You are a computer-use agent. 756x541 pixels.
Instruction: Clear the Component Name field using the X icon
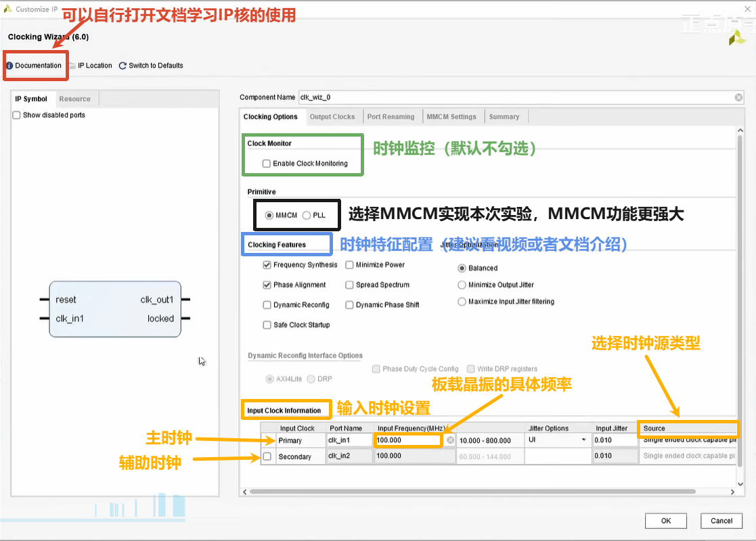coord(738,97)
